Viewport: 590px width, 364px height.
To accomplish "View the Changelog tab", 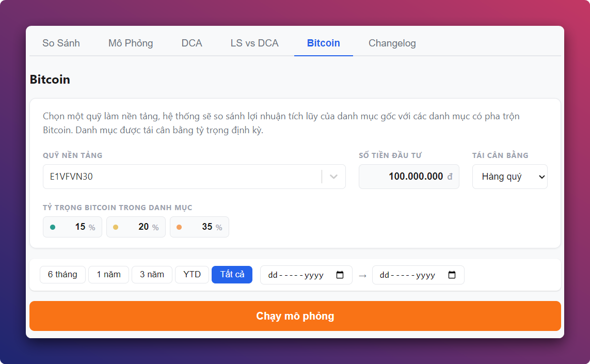I will pos(392,43).
